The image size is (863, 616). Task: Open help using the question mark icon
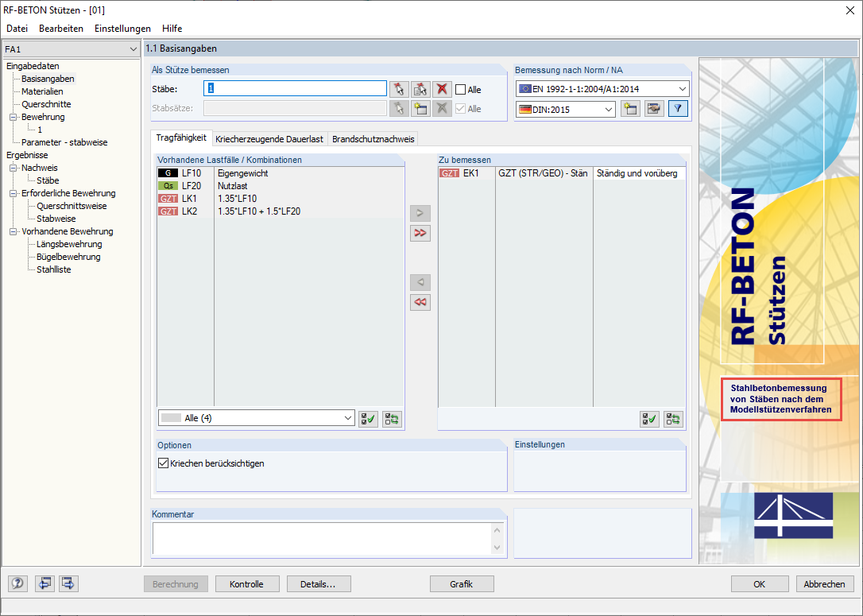point(17,583)
